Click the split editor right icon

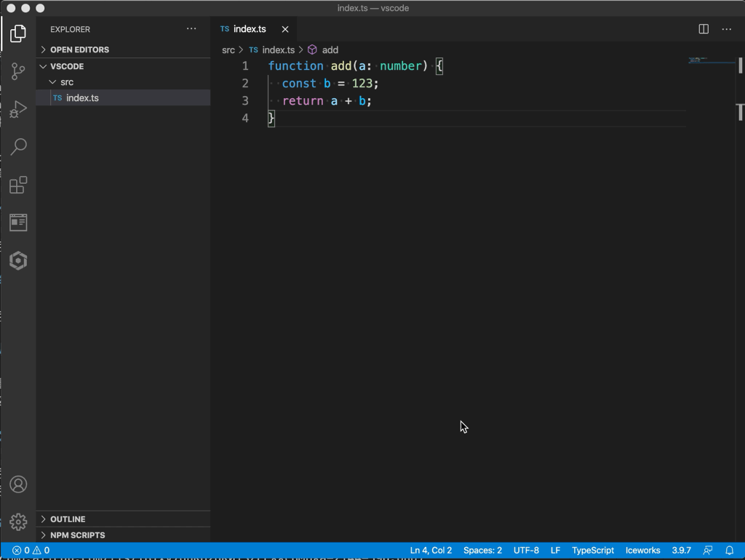[x=704, y=29]
